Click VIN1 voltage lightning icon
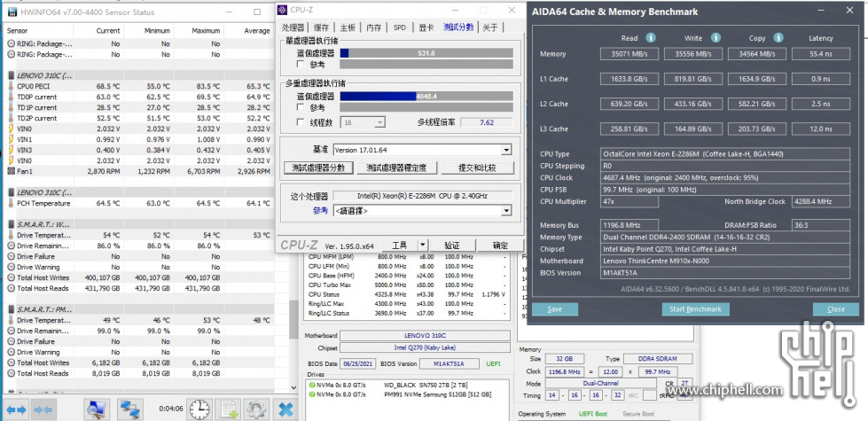Viewport: 868px width, 421px height. pos(11,139)
